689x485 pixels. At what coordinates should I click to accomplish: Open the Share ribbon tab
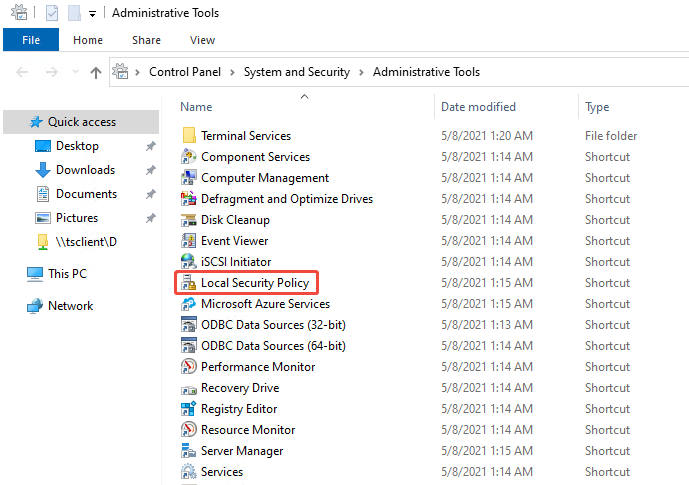point(146,40)
